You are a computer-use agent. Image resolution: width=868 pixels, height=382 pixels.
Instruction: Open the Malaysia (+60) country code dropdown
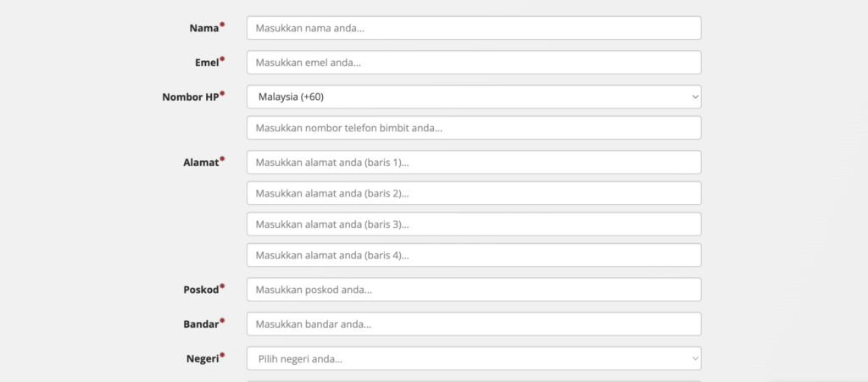pos(473,97)
